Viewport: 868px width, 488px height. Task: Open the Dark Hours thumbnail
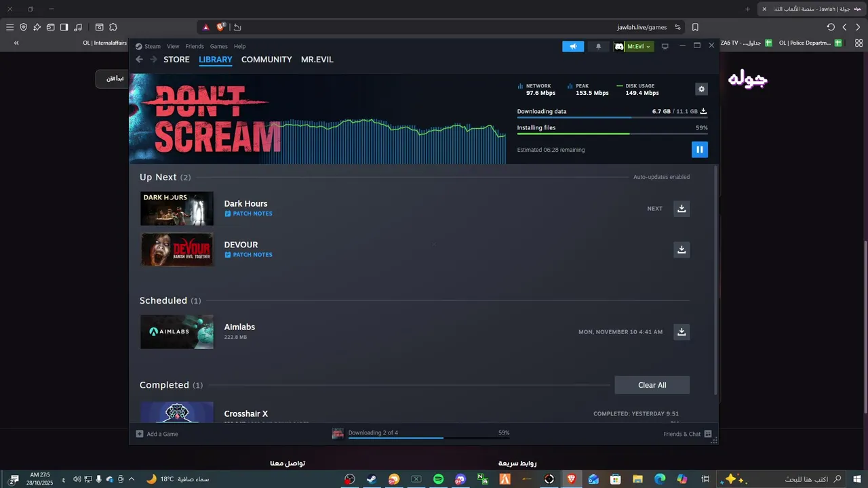coord(176,208)
